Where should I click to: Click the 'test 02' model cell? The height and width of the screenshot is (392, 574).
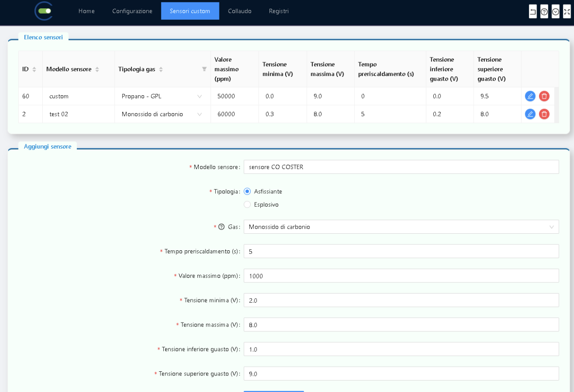click(x=79, y=114)
